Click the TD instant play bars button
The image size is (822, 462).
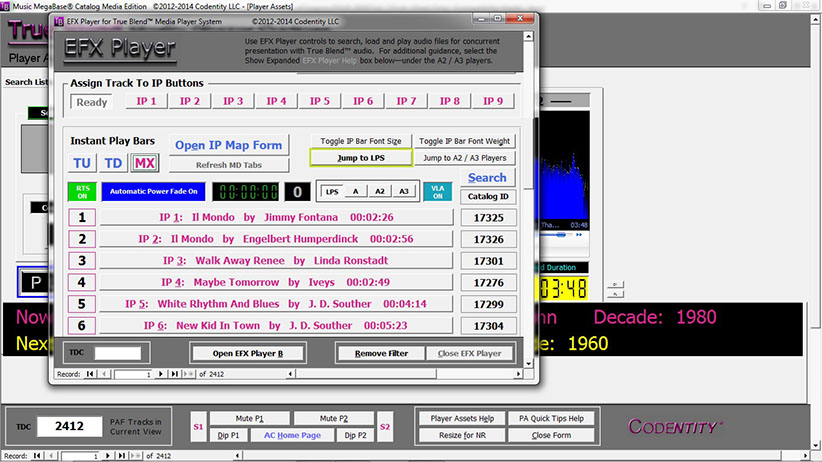(114, 164)
